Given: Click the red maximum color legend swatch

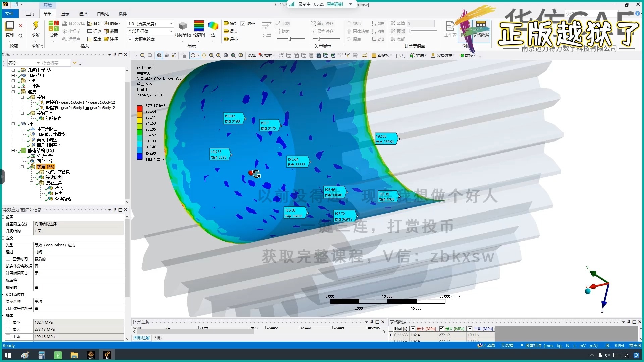Looking at the screenshot, I should (140, 108).
